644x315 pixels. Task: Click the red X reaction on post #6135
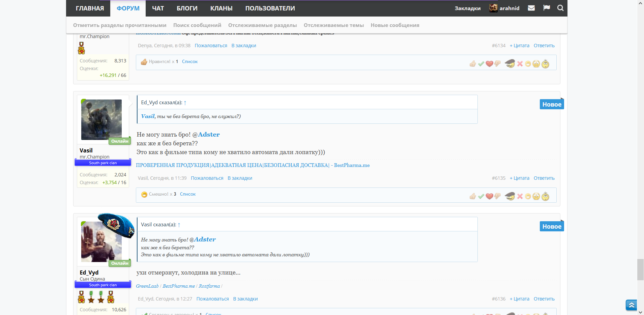pos(520,196)
